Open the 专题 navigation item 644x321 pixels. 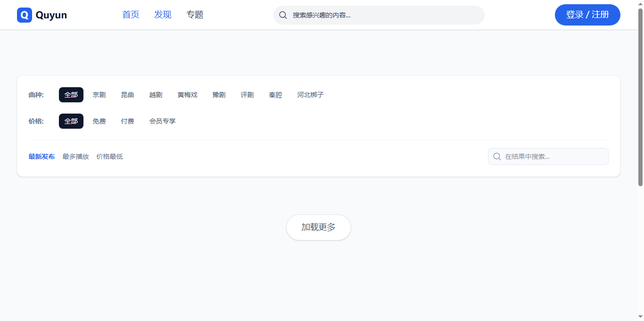(x=195, y=15)
